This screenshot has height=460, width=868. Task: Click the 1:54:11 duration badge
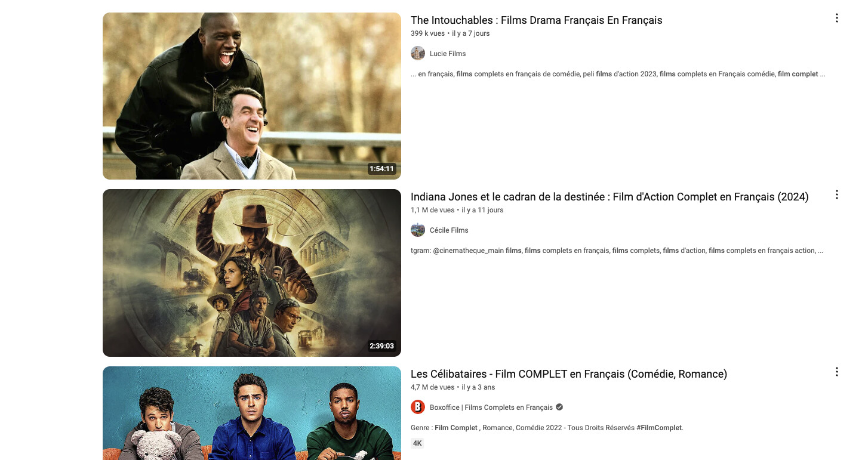point(382,169)
